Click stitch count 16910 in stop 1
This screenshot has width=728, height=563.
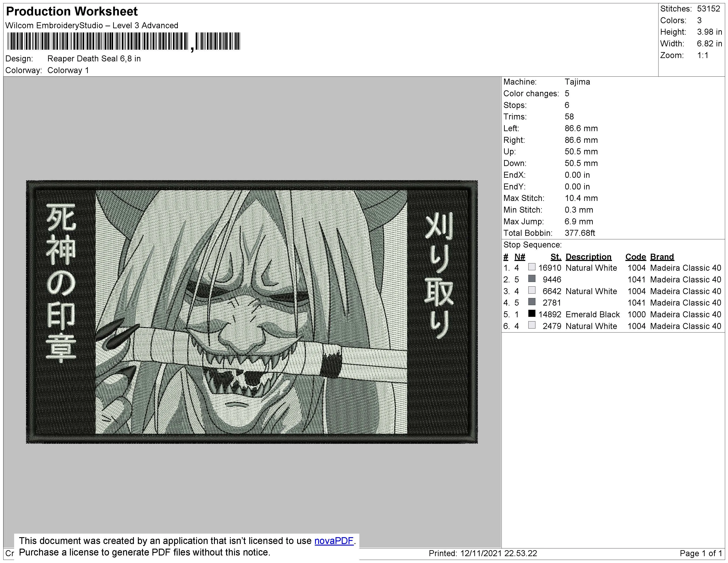click(550, 268)
